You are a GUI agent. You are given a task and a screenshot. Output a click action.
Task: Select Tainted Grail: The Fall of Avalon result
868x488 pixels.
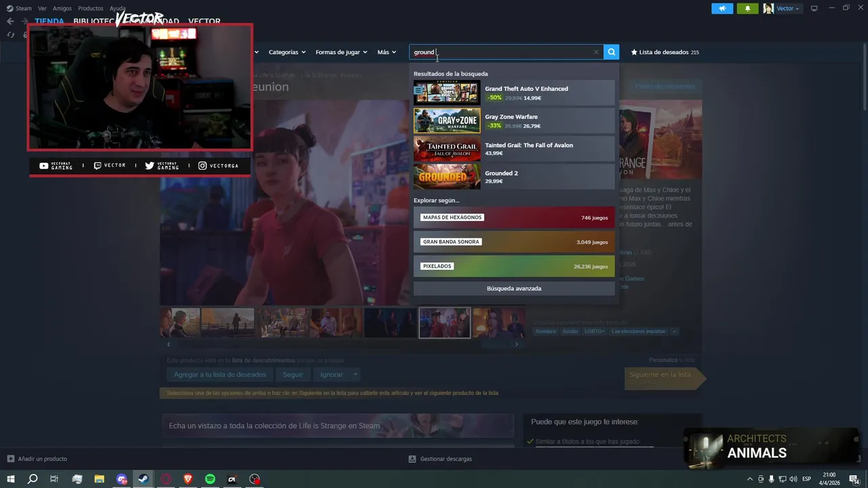click(514, 149)
